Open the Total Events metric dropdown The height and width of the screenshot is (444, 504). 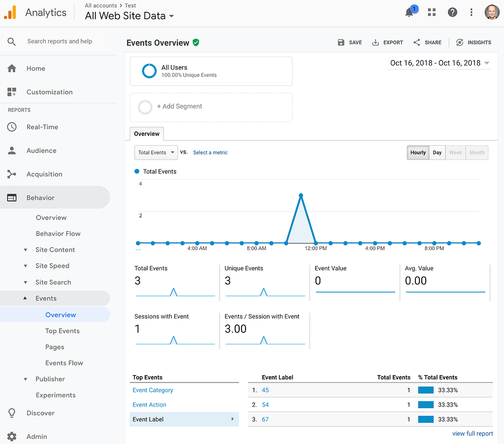(x=156, y=153)
